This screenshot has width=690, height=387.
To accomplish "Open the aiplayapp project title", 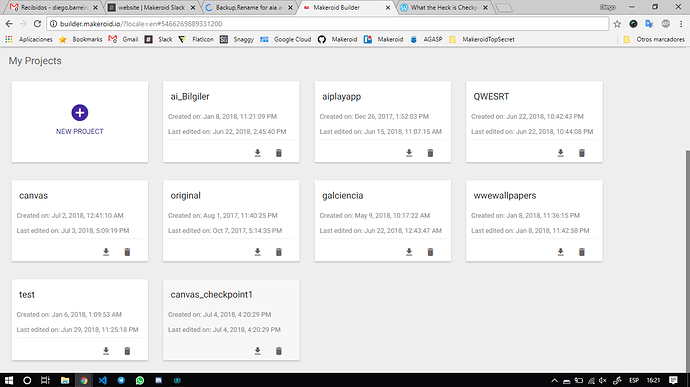I will pyautogui.click(x=341, y=96).
